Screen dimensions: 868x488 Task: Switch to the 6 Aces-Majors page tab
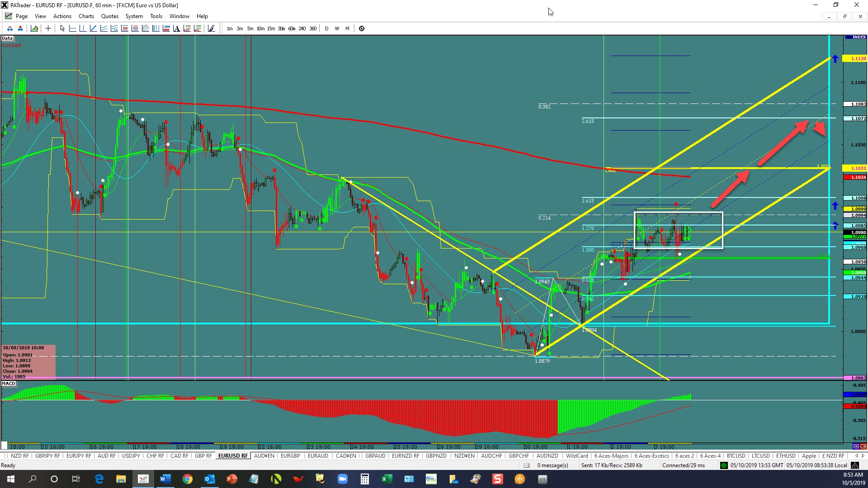pyautogui.click(x=611, y=456)
